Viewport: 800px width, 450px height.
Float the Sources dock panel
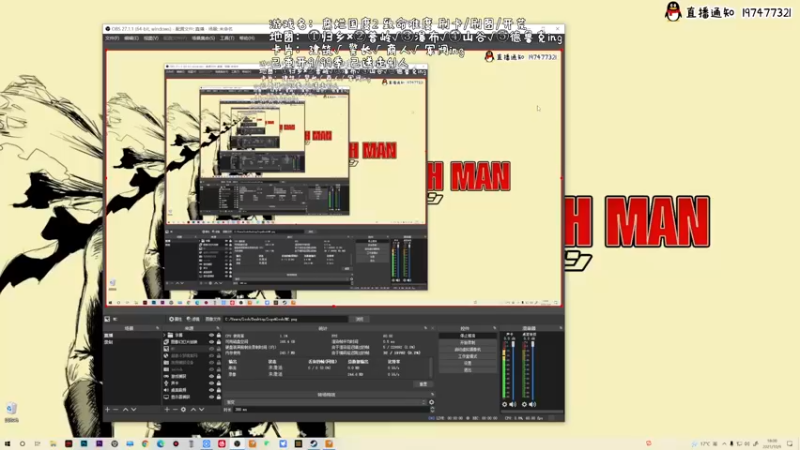(218, 328)
